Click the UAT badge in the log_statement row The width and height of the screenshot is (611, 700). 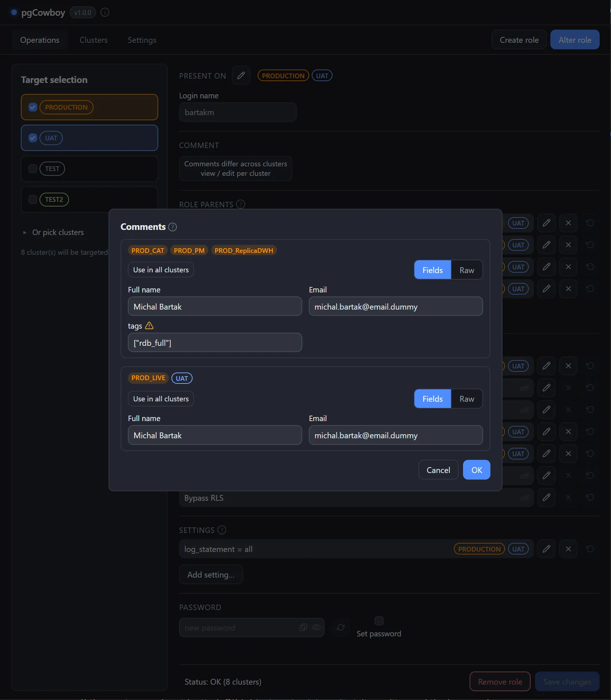coord(518,549)
